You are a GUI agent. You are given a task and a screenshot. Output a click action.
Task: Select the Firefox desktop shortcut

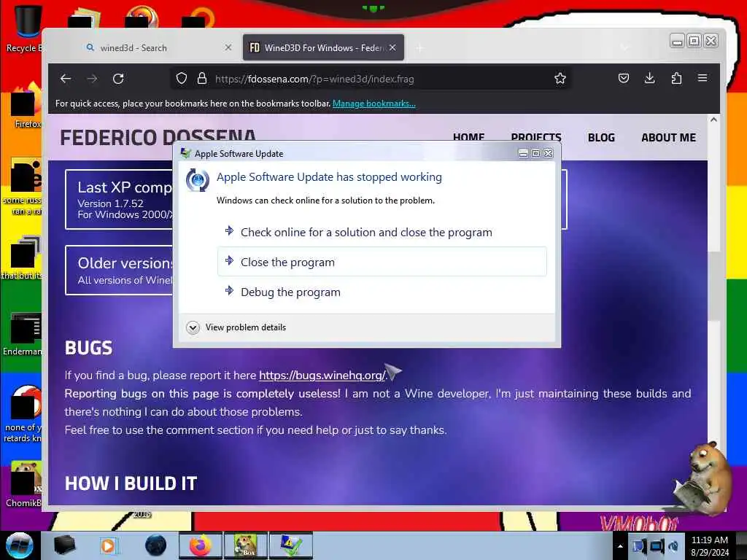pos(26,106)
